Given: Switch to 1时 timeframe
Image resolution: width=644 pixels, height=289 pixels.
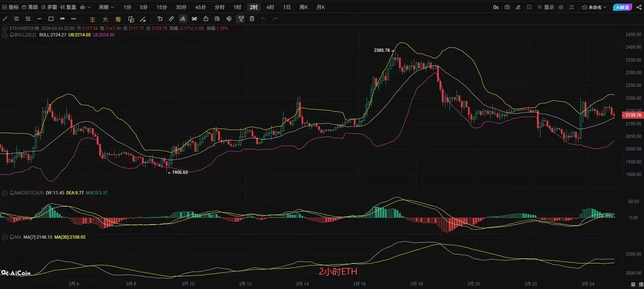Looking at the screenshot, I should 237,7.
